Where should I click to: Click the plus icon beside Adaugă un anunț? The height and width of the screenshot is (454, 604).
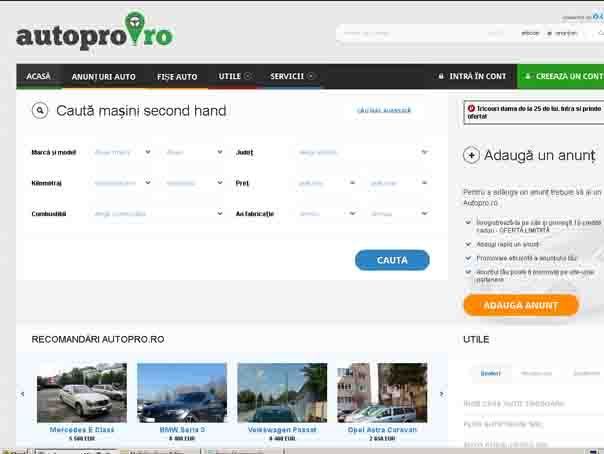pyautogui.click(x=471, y=156)
